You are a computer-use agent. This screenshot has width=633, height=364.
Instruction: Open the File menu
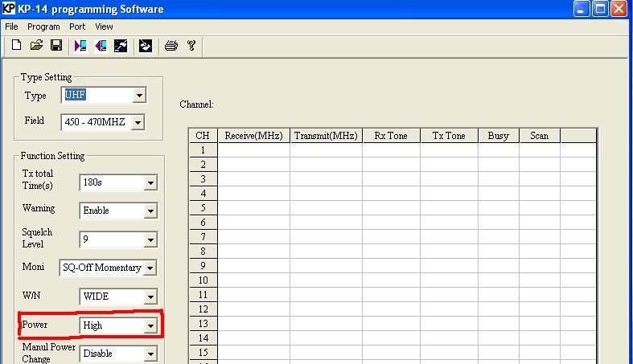pyautogui.click(x=11, y=27)
